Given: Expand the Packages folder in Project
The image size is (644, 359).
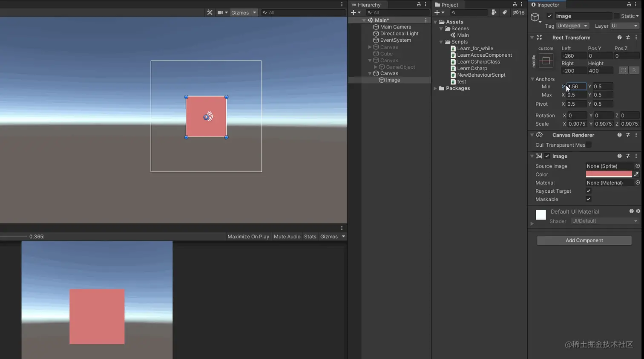Looking at the screenshot, I should click(435, 88).
